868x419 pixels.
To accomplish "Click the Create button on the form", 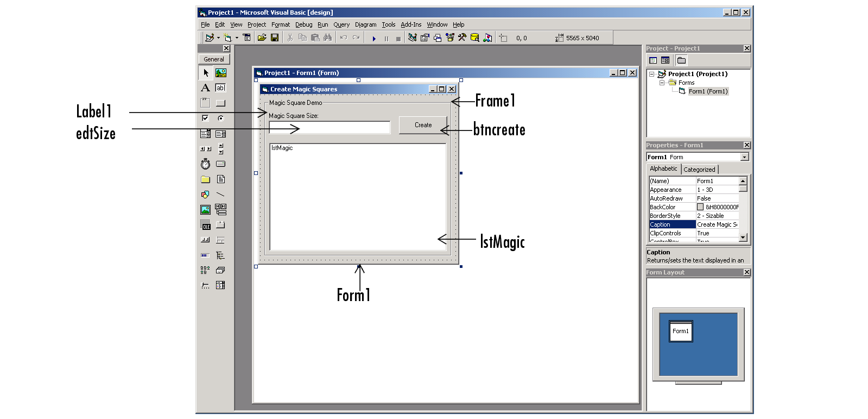I will [x=423, y=125].
